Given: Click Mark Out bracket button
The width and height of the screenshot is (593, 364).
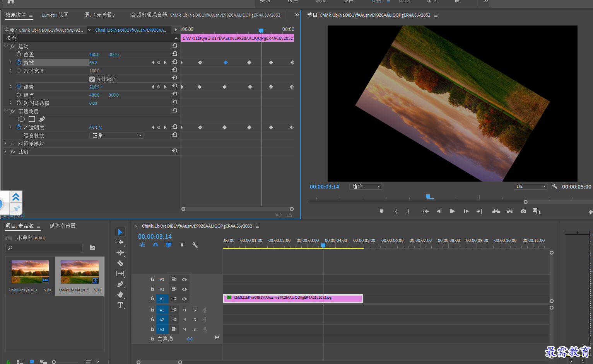Looking at the screenshot, I should pos(408,211).
